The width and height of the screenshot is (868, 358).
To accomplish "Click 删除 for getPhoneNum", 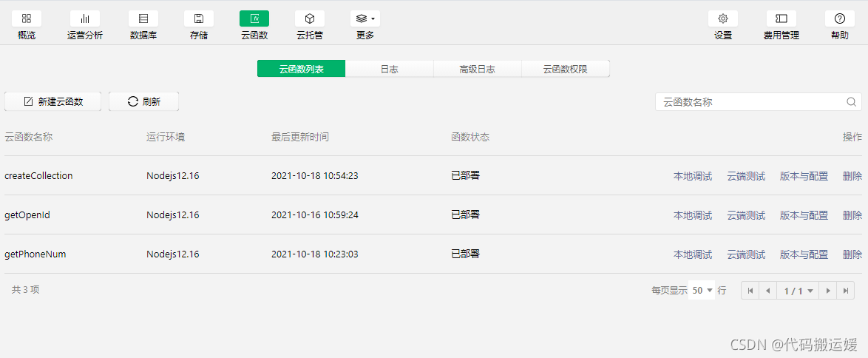I will point(852,254).
